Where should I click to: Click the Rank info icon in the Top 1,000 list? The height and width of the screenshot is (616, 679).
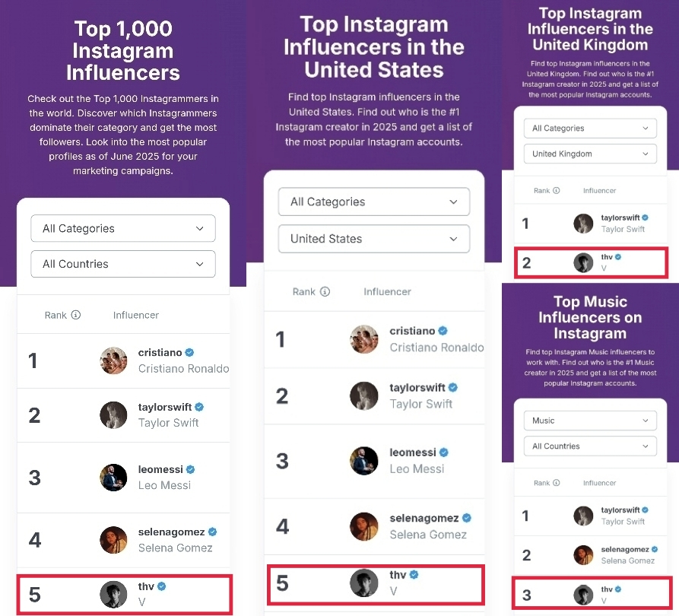[x=76, y=315]
